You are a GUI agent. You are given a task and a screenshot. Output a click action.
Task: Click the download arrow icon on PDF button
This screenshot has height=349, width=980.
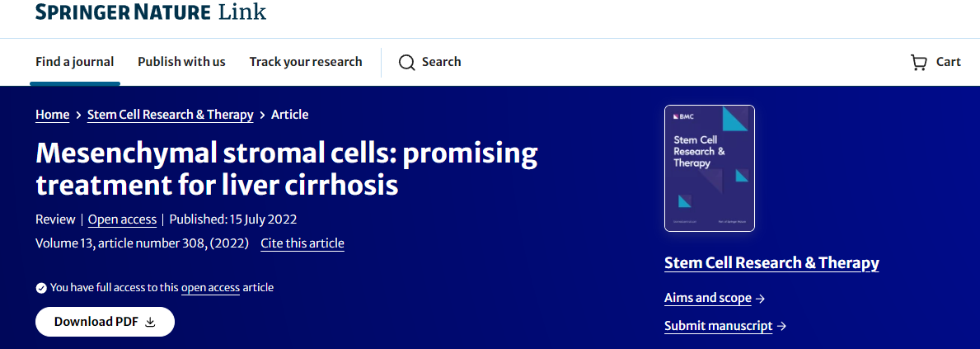click(x=150, y=322)
